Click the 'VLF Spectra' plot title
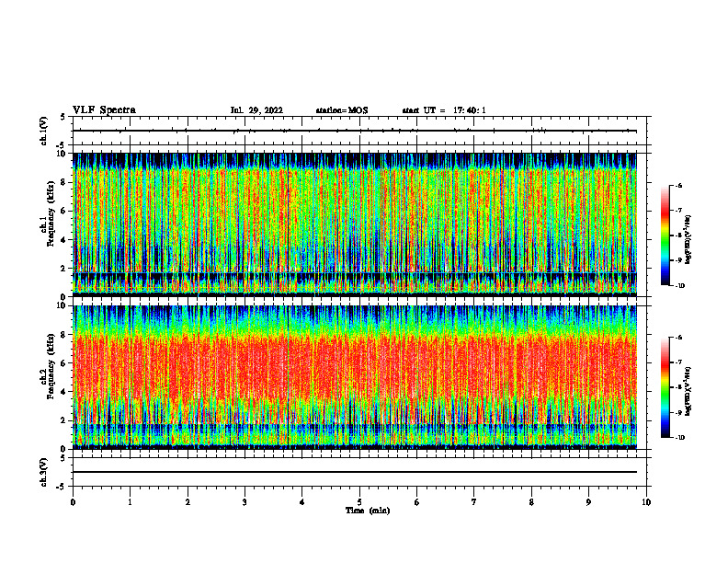The image size is (728, 563). pyautogui.click(x=105, y=110)
